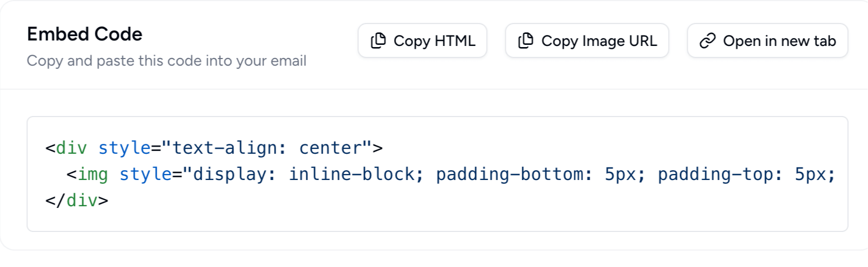Click the closing </div> tag line
Screen dimensions: 868x267
(x=77, y=200)
